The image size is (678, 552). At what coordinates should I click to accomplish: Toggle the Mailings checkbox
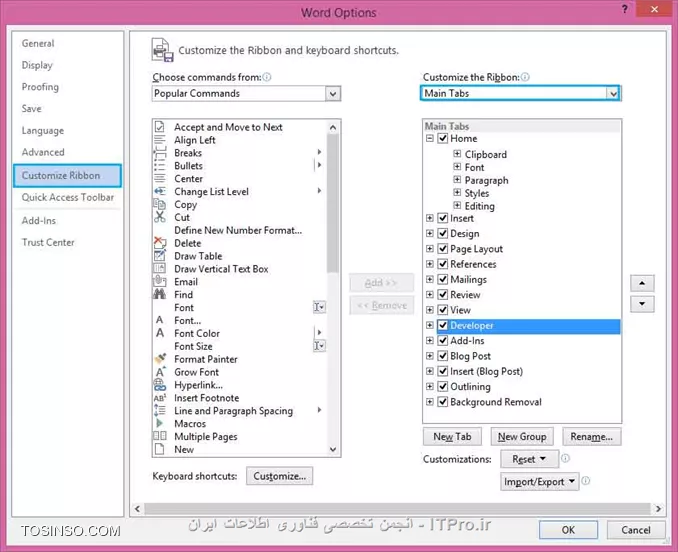(442, 279)
